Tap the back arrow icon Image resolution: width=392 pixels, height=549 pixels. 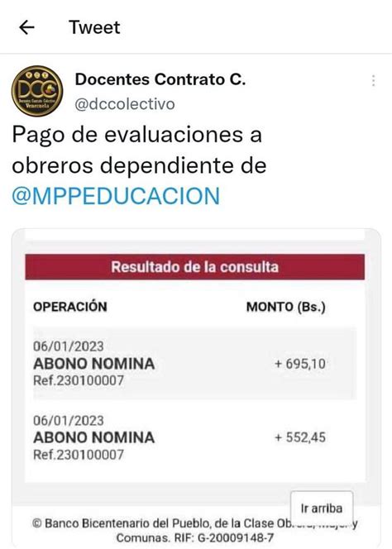click(x=26, y=27)
